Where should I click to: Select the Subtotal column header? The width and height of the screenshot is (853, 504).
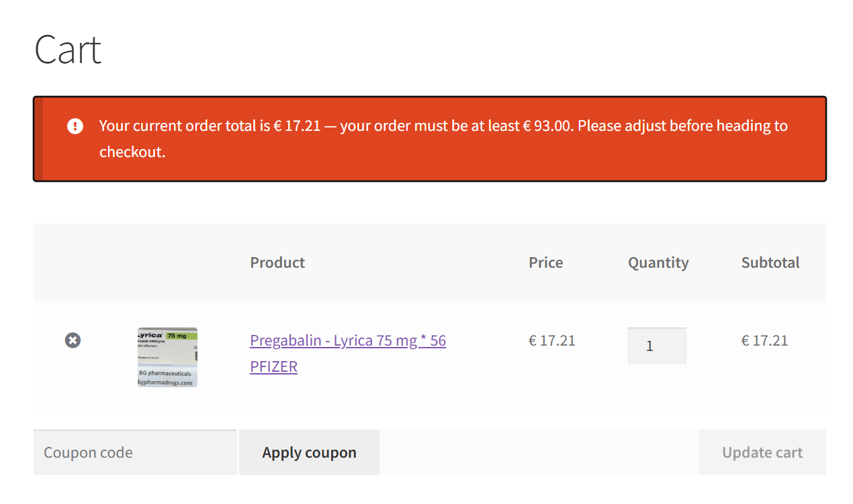click(x=770, y=262)
